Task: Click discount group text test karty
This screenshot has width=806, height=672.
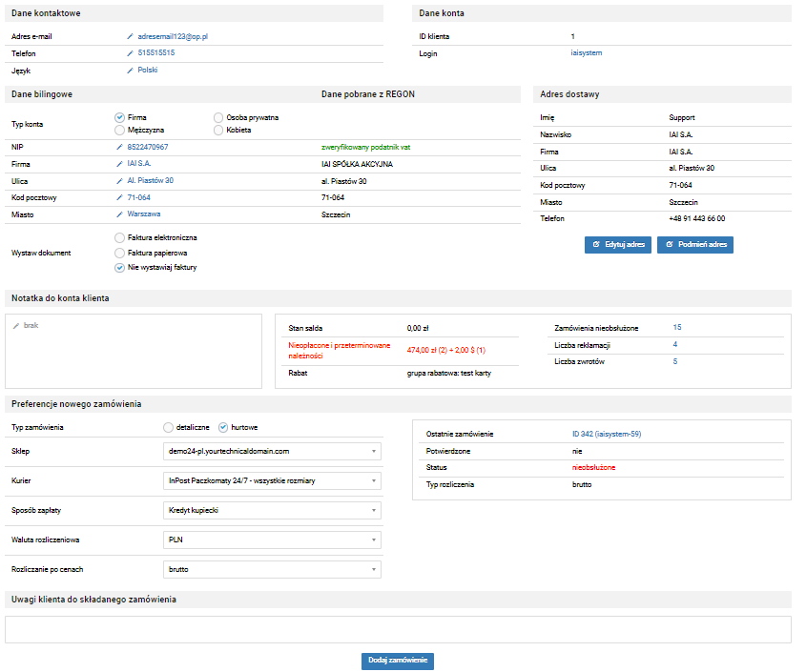Action: (x=476, y=374)
